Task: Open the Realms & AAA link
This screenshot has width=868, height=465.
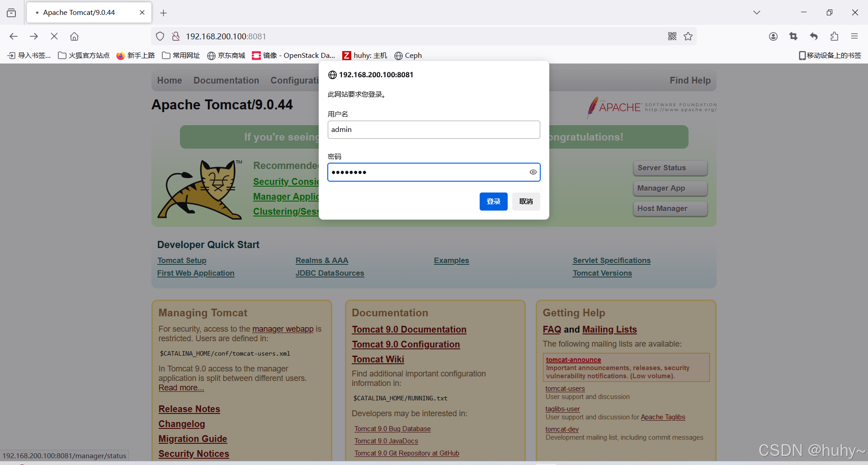Action: 322,261
